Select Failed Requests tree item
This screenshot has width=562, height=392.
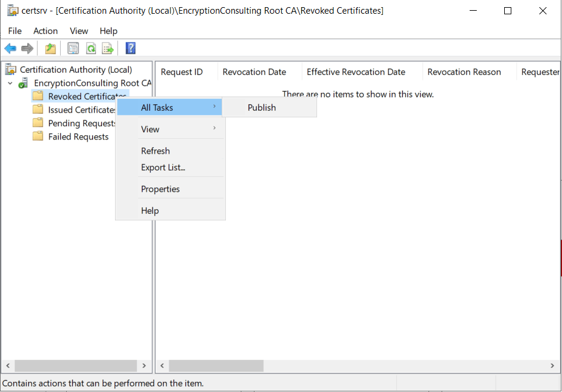78,136
